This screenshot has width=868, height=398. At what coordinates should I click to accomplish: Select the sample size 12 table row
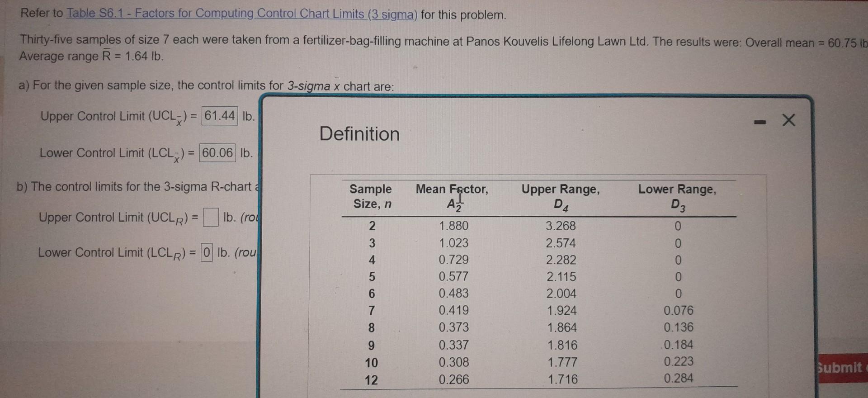(x=372, y=379)
